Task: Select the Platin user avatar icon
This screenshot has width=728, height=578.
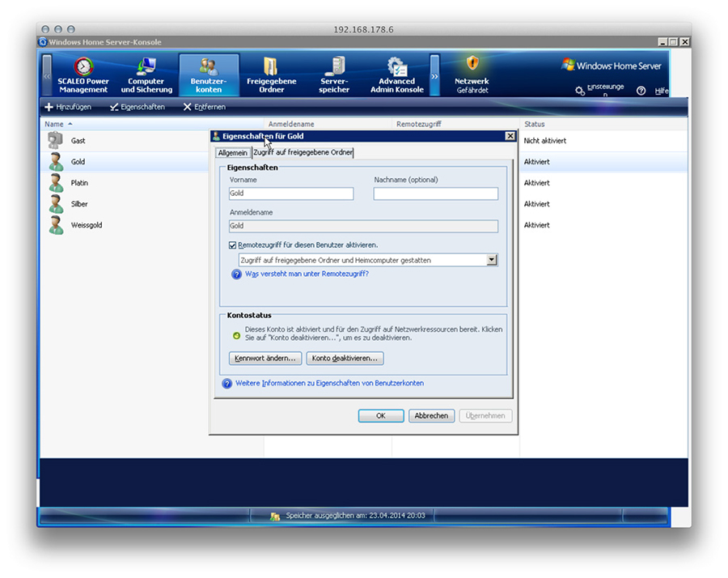Action: click(56, 183)
